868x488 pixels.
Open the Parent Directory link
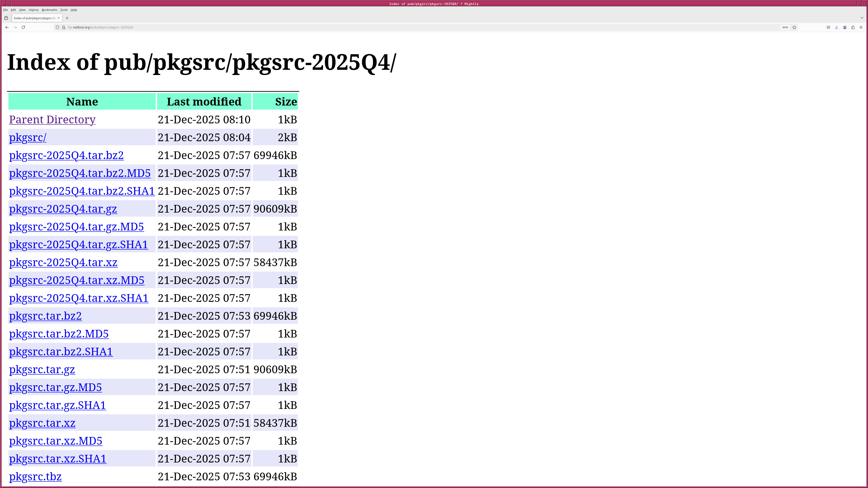52,120
